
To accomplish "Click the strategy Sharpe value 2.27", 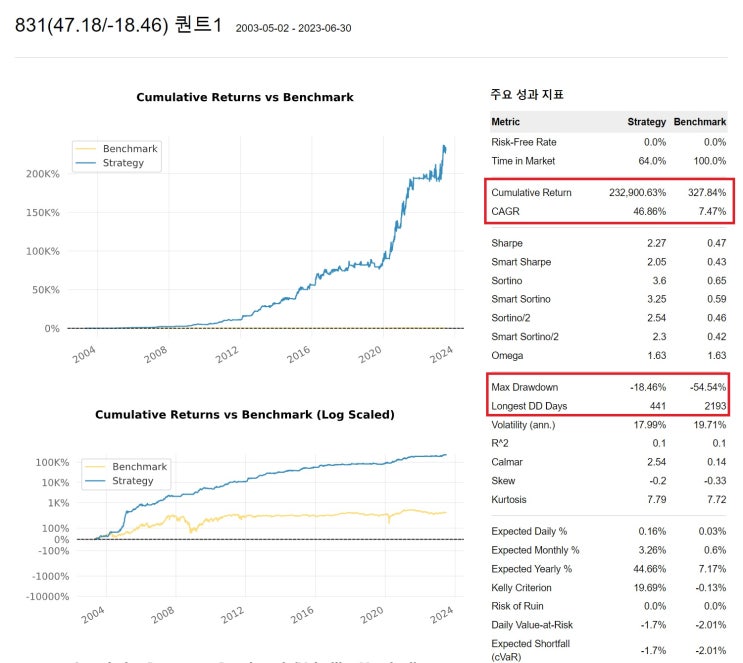I will click(657, 243).
